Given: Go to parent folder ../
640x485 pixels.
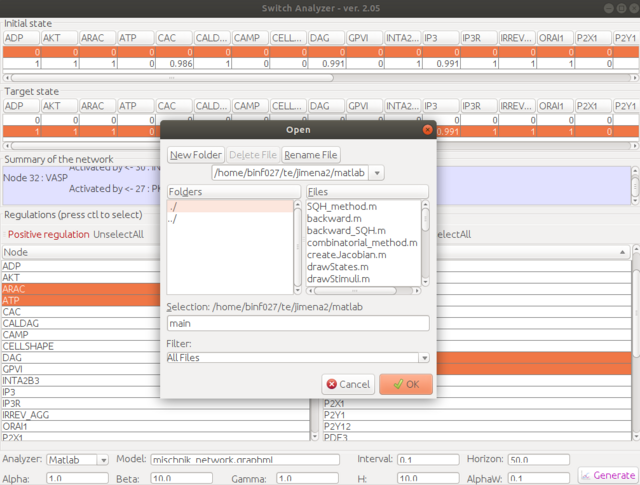Looking at the screenshot, I should click(232, 218).
